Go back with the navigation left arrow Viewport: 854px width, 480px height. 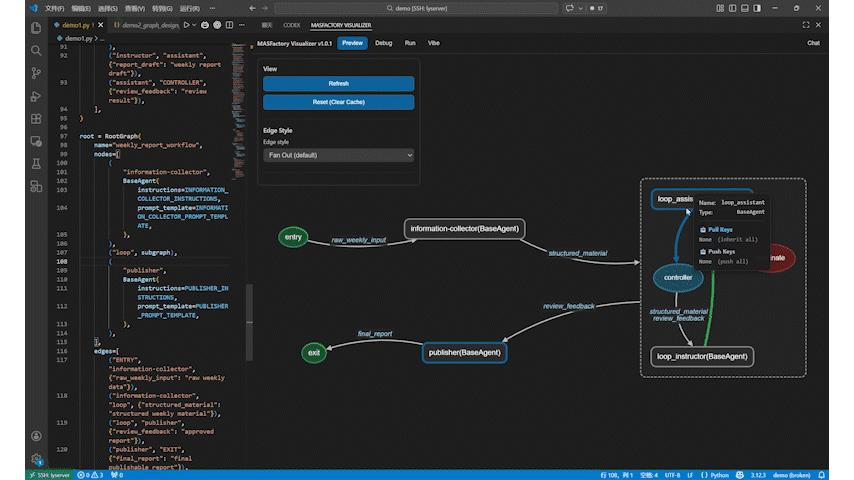[x=252, y=8]
